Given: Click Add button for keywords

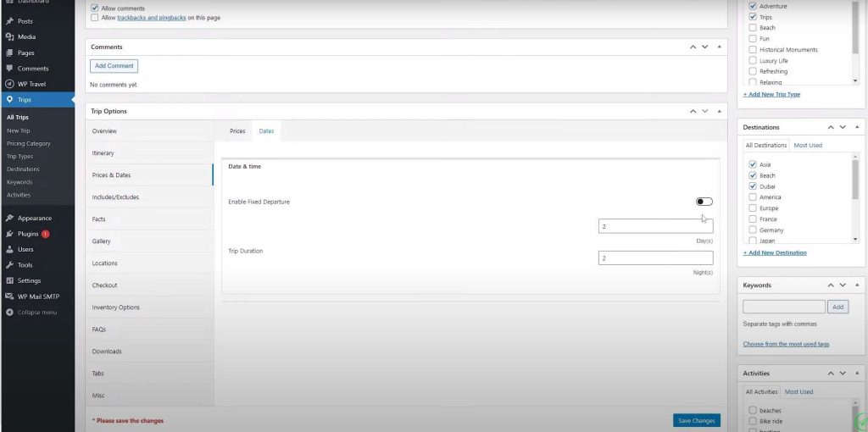Looking at the screenshot, I should [837, 307].
